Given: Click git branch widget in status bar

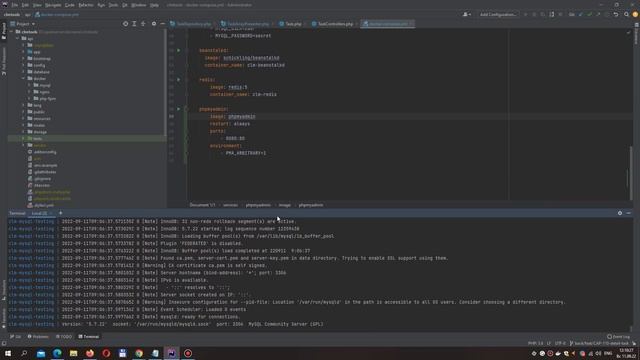Looking at the screenshot, I should click(x=599, y=344).
